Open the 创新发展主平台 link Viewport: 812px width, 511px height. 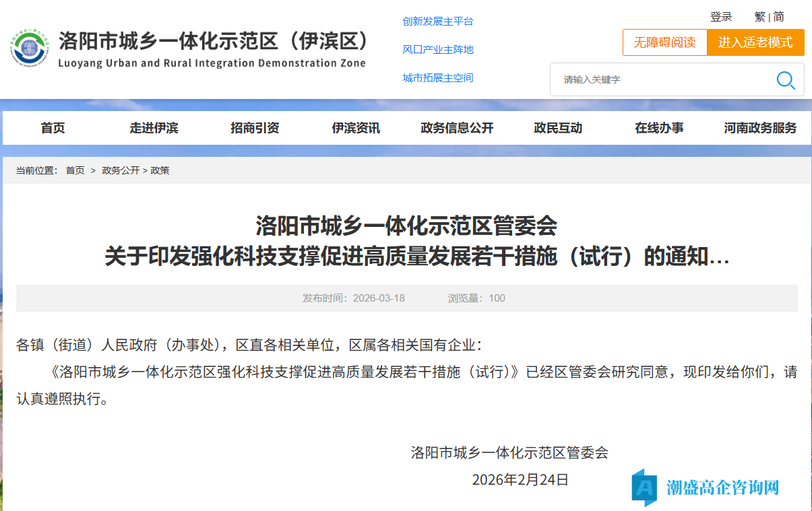(x=438, y=21)
